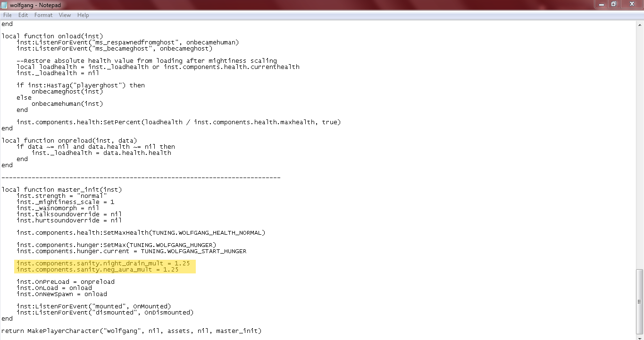Open the Help menu

83,15
